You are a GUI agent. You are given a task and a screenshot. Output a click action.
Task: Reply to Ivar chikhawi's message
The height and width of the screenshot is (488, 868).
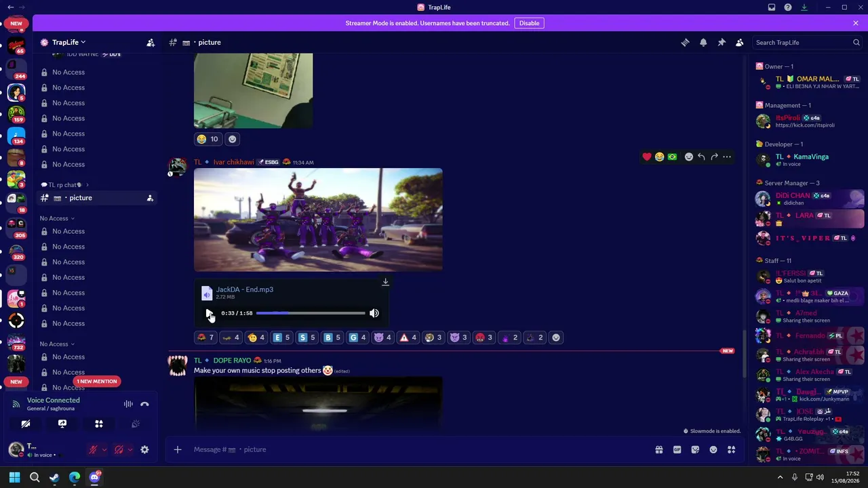coord(701,157)
